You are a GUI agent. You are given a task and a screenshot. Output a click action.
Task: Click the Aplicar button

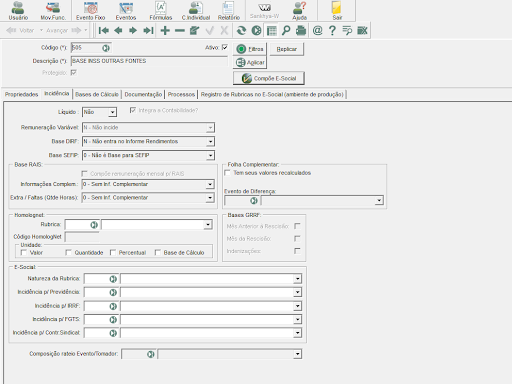250,62
